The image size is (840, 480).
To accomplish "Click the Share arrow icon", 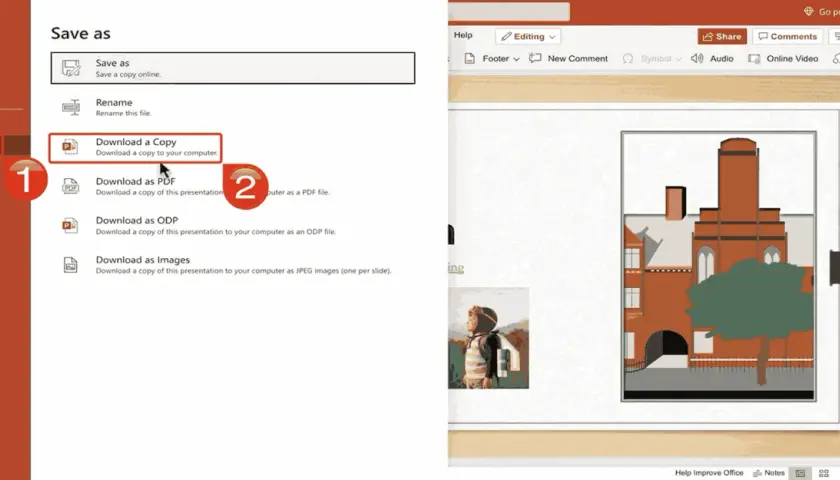I will (708, 36).
